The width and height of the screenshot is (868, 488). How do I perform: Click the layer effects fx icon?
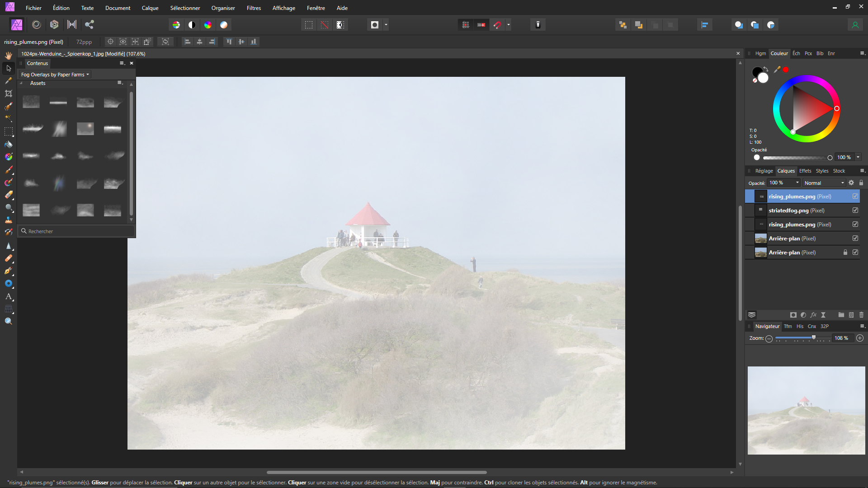click(813, 315)
